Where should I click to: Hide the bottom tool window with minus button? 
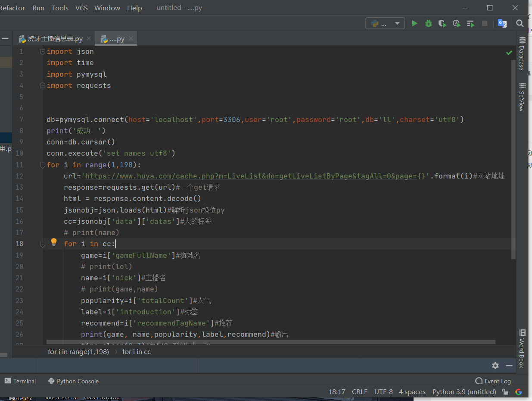click(x=509, y=366)
